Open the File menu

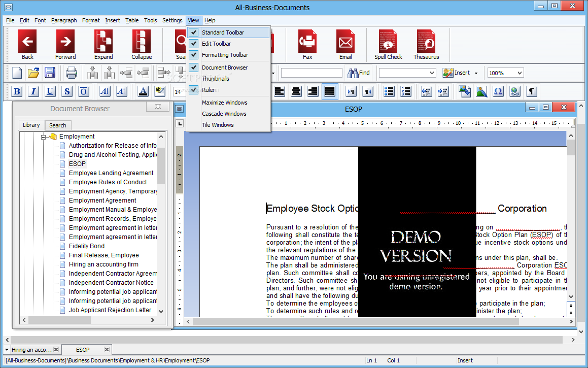(10, 20)
